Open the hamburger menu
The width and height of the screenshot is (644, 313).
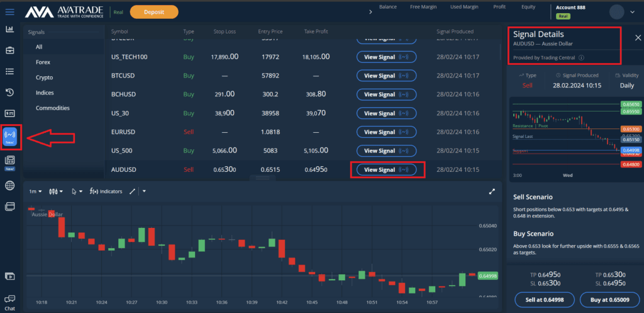tap(10, 11)
